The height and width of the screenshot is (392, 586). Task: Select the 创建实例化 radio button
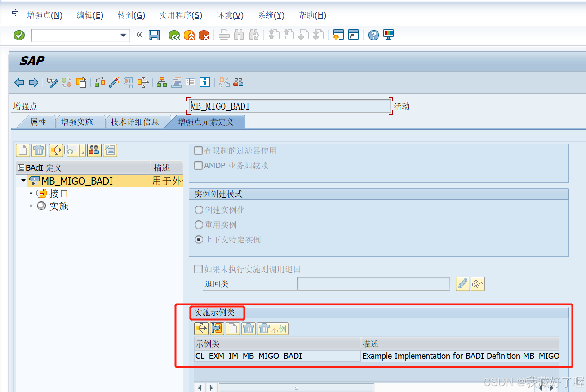pos(199,210)
